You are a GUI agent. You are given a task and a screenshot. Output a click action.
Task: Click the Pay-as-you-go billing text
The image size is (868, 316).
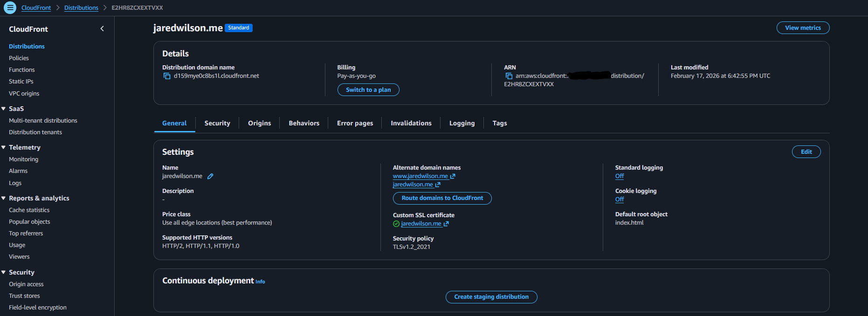356,76
